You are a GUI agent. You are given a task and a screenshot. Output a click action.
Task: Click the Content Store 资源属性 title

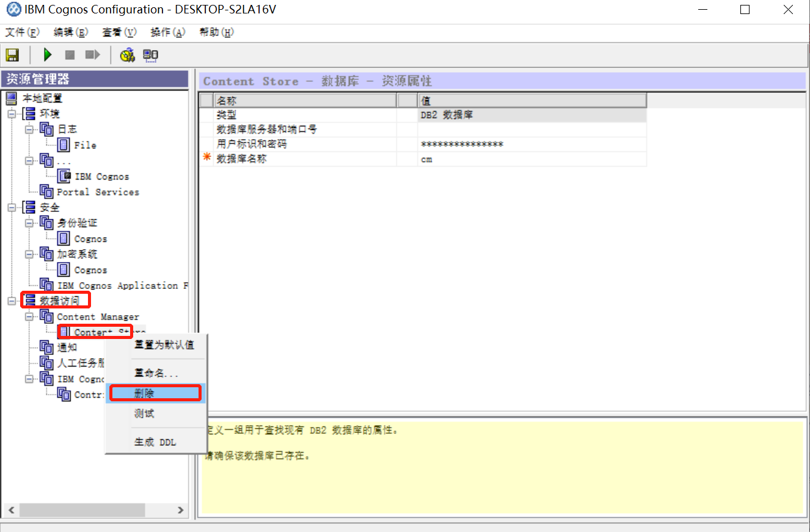[x=318, y=81]
